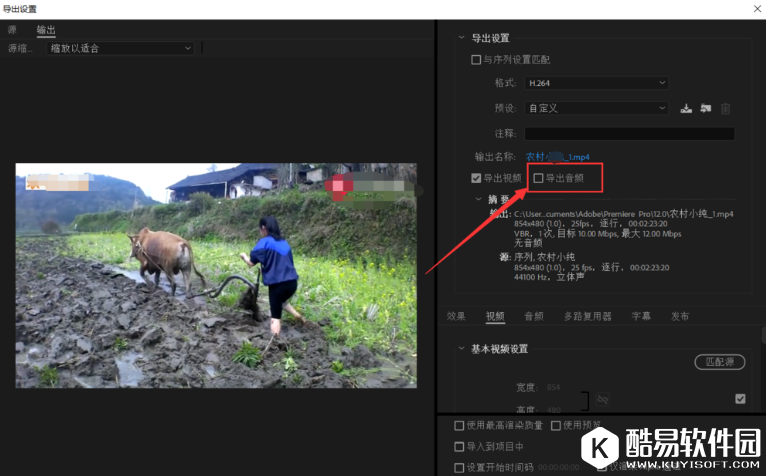Click the import preset icon
Screen dimensions: 766x476
pos(705,108)
